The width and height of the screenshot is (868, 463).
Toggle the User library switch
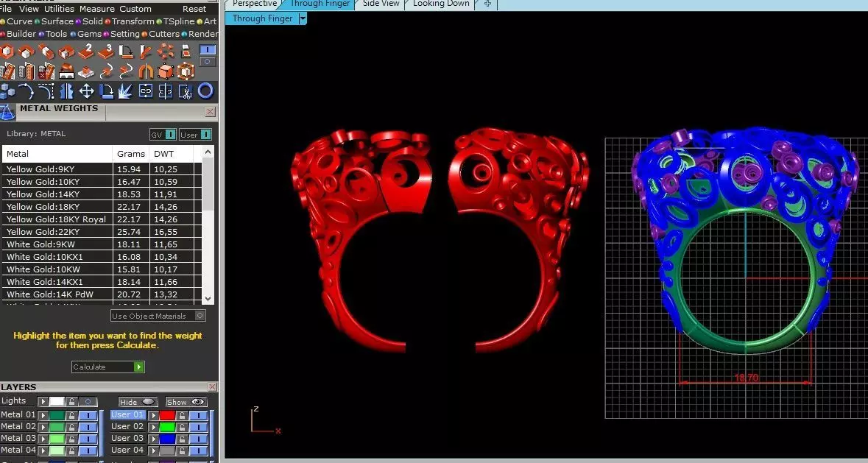tap(205, 135)
